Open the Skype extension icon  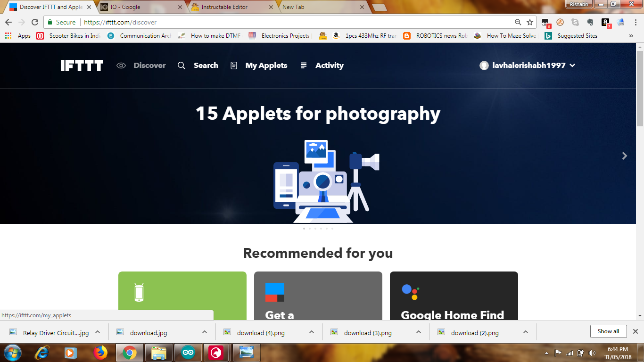[x=575, y=22]
